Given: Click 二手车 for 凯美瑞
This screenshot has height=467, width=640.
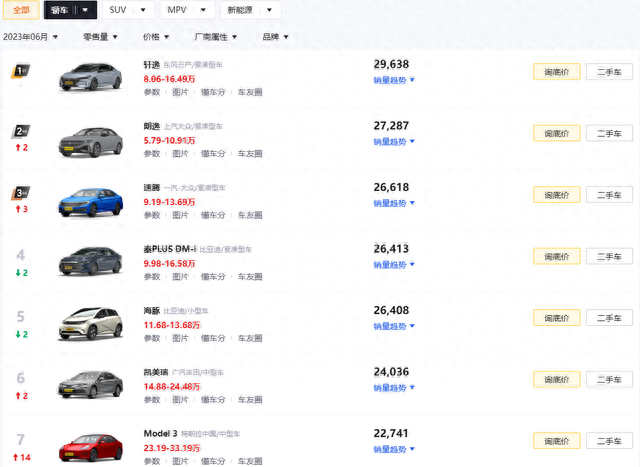Looking at the screenshot, I should (609, 379).
